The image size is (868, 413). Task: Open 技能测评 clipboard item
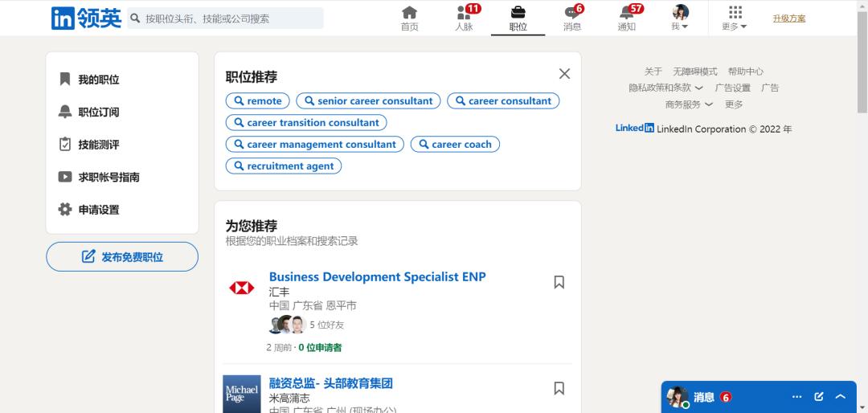pyautogui.click(x=89, y=145)
